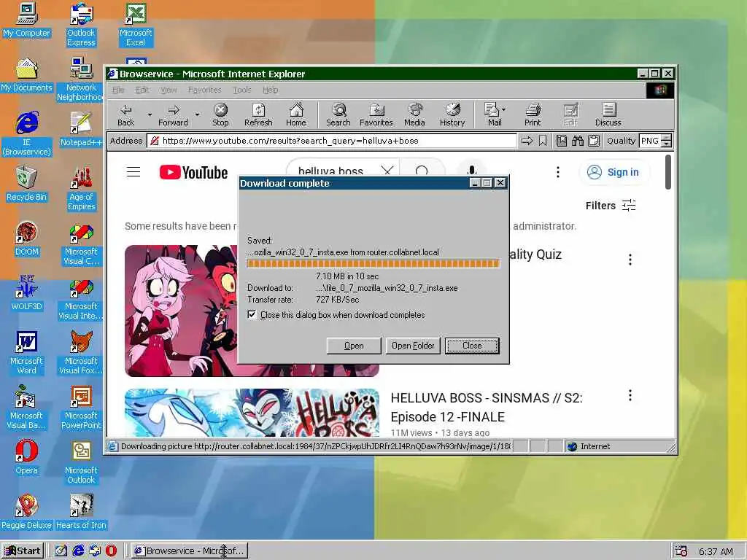Click the Go arrow beside address bar

pos(527,141)
